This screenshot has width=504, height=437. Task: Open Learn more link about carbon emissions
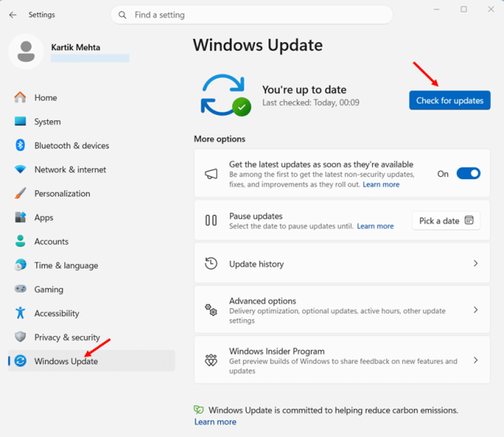point(215,422)
